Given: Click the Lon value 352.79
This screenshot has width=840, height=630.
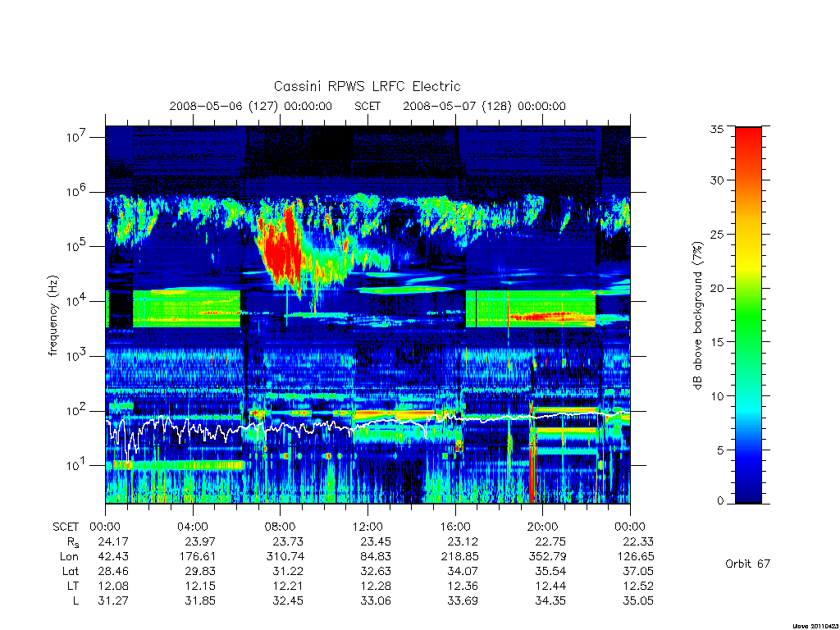Looking at the screenshot, I should [x=547, y=557].
